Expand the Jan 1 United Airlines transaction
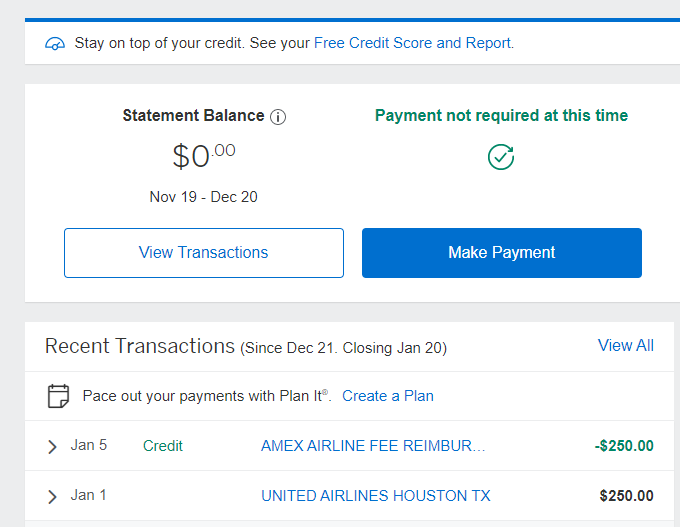Image resolution: width=680 pixels, height=527 pixels. coord(52,496)
